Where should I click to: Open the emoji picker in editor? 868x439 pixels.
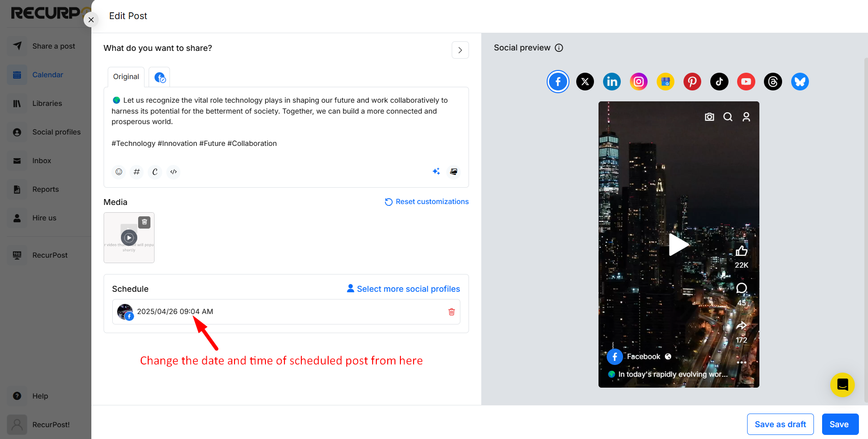pyautogui.click(x=119, y=172)
